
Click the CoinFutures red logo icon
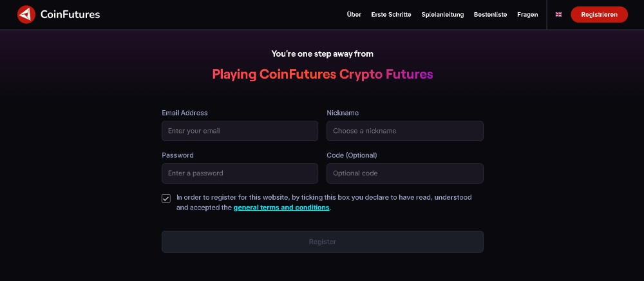tap(26, 14)
